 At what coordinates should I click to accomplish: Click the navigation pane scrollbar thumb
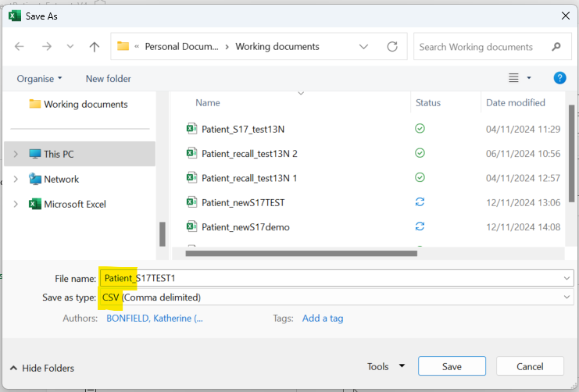[162, 234]
